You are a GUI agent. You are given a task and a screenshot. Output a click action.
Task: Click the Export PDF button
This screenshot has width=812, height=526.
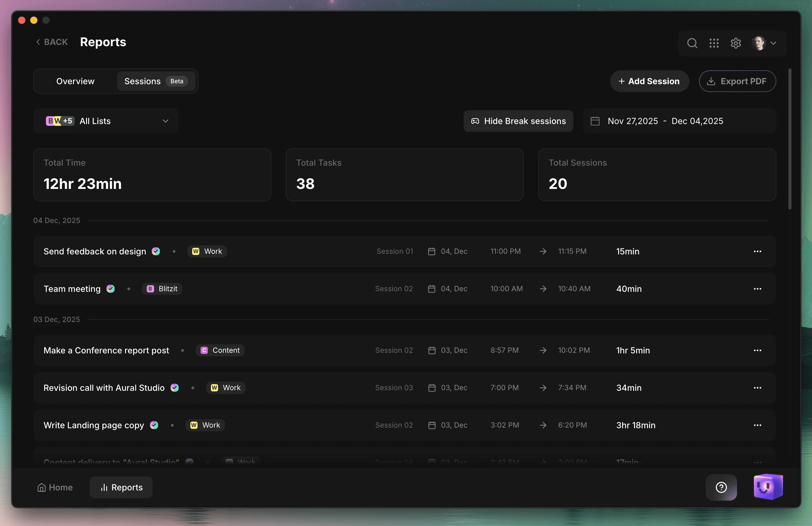737,81
